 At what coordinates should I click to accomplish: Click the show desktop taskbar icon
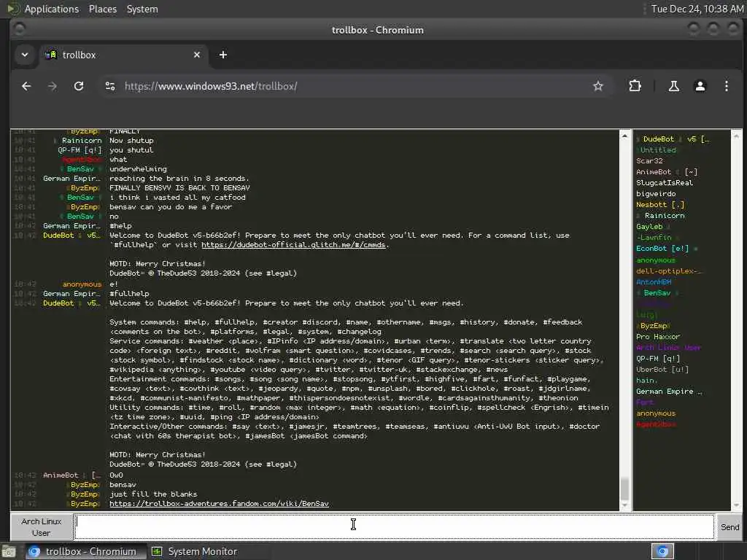pos(9,551)
